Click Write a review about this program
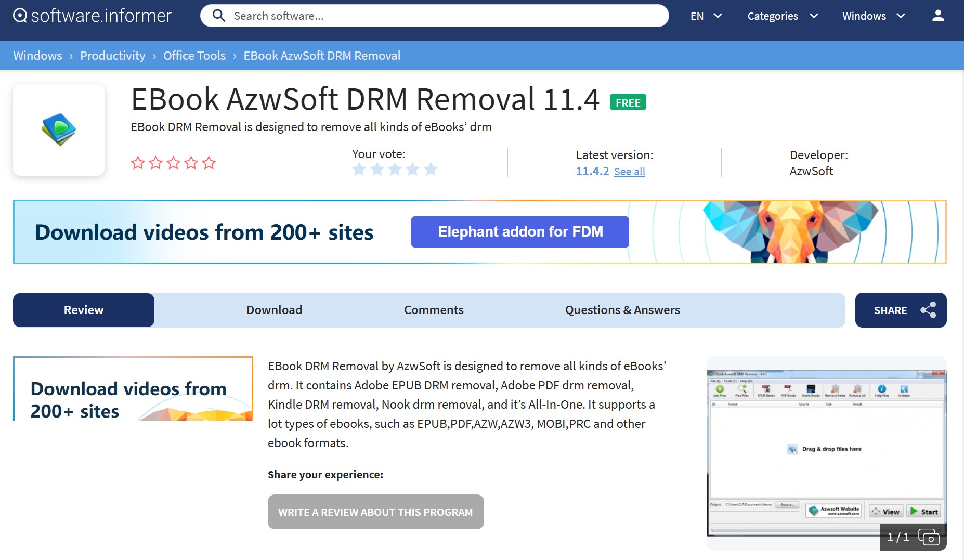The image size is (964, 560). click(x=375, y=512)
